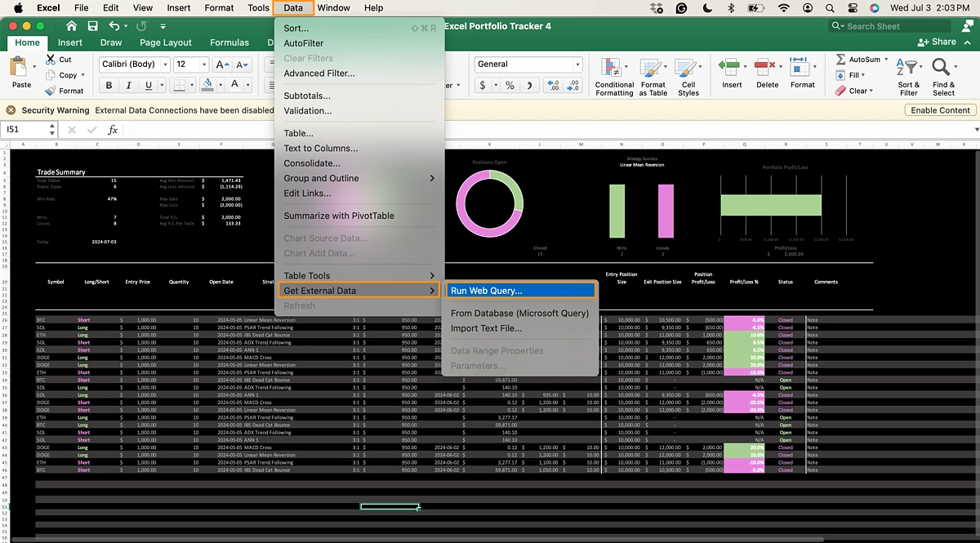Click the Redo arrow icon
The image size is (980, 543).
click(142, 26)
